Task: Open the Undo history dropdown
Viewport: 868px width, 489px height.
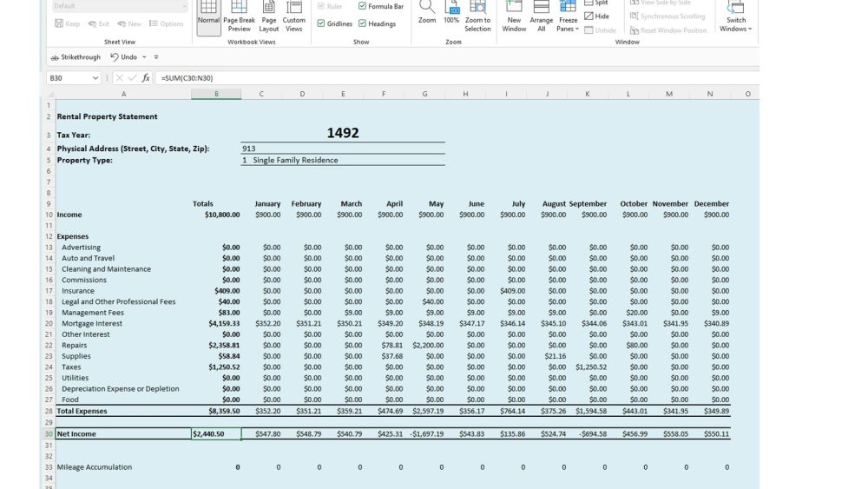Action: click(144, 57)
